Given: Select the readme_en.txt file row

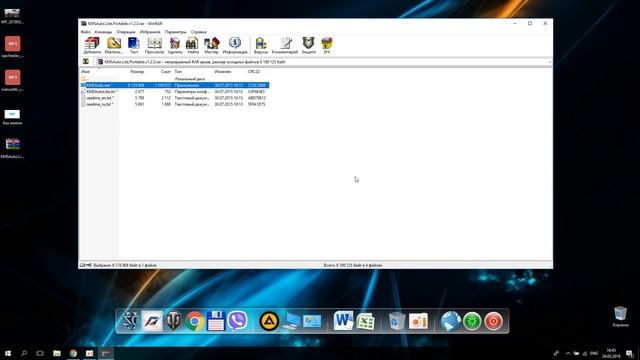Looking at the screenshot, I should pos(175,98).
